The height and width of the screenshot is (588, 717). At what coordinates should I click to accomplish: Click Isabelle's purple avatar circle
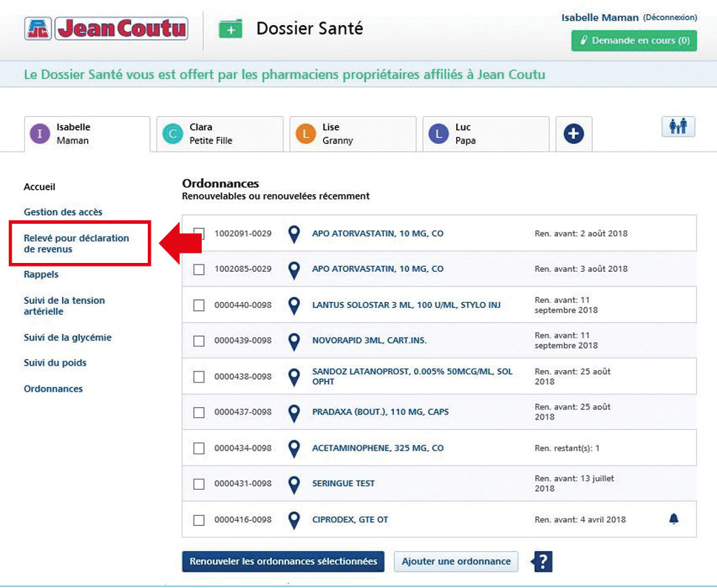[40, 134]
